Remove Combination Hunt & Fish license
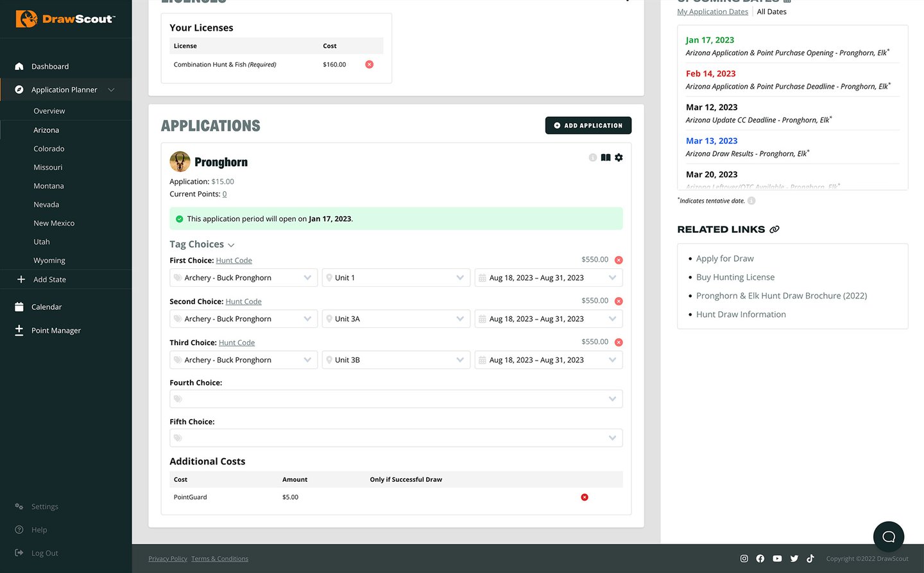This screenshot has width=924, height=573. (369, 64)
